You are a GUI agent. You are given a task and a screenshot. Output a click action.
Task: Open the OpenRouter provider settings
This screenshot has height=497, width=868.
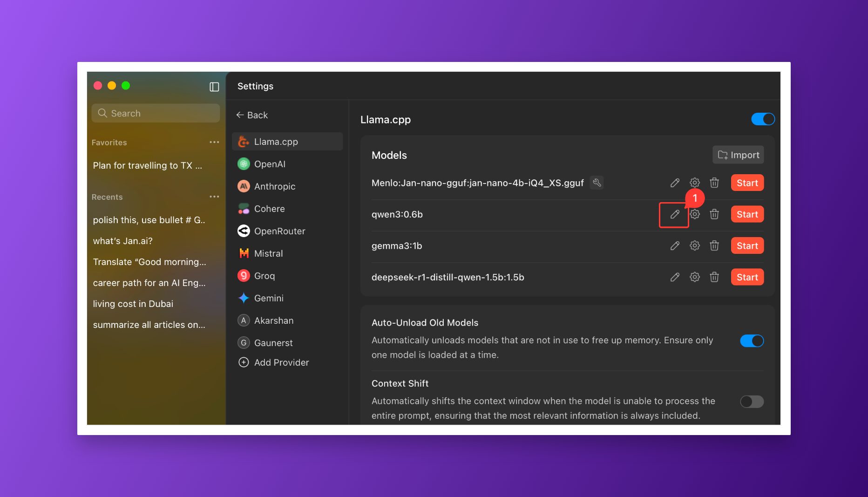coord(287,231)
